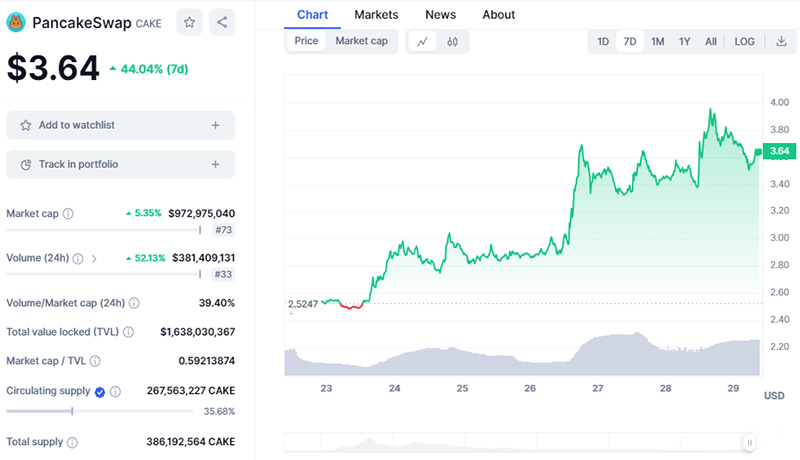
Task: Click the 27 date label on axis
Action: 597,389
